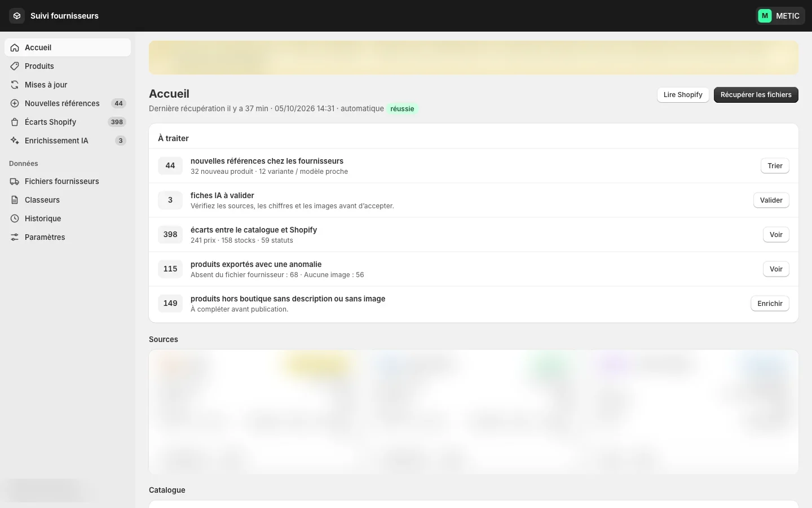Click the green M avatar icon
This screenshot has height=508, width=812.
click(x=765, y=16)
